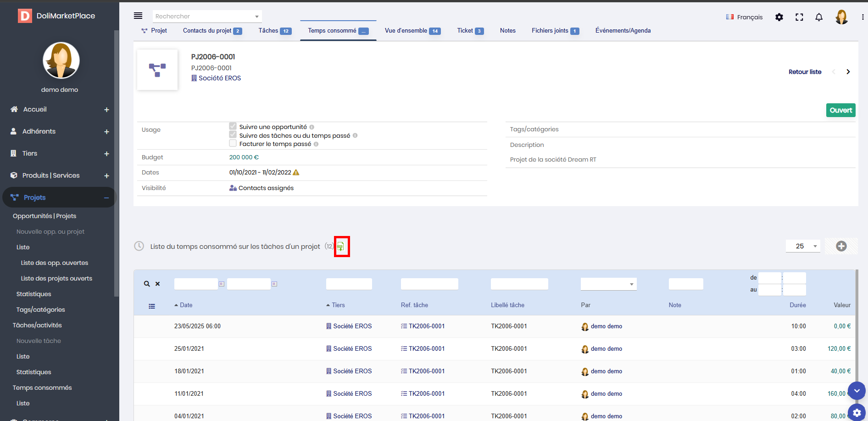Switch to the Tâches tab
This screenshot has width=868, height=421.
click(274, 31)
